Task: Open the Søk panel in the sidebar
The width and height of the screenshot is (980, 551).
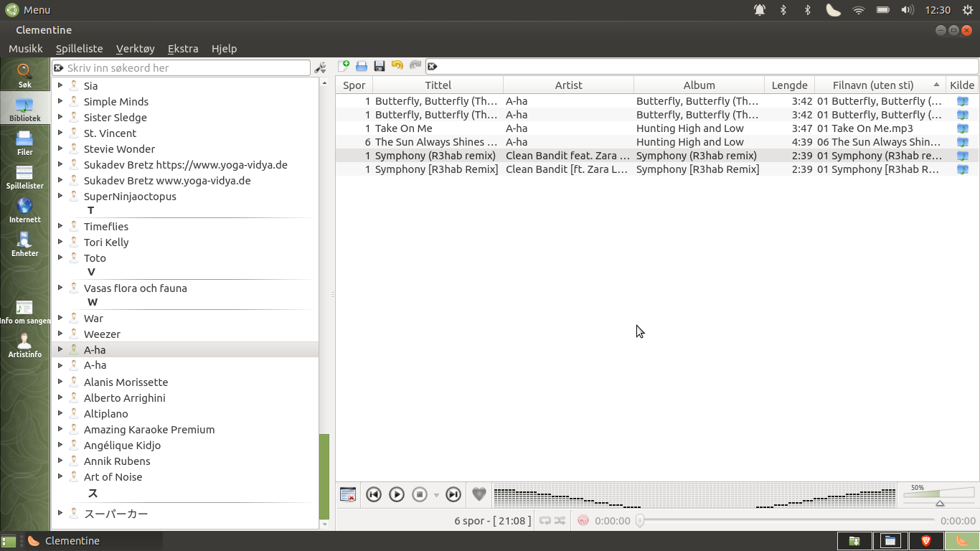Action: 25,75
